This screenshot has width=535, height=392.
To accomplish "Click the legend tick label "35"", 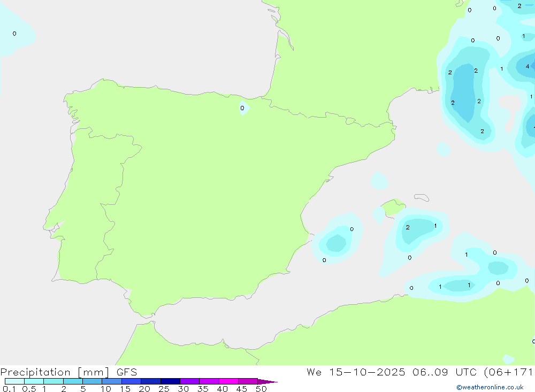I will pos(203,389).
